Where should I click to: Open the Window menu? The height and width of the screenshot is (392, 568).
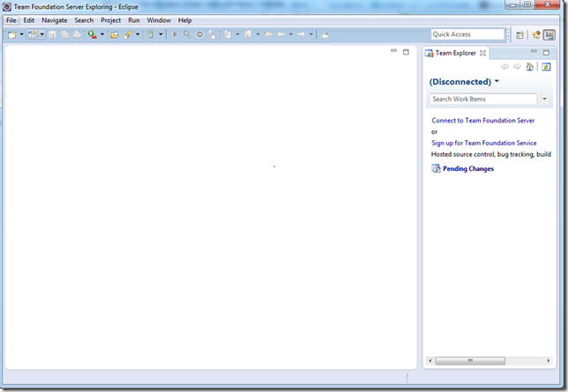159,20
